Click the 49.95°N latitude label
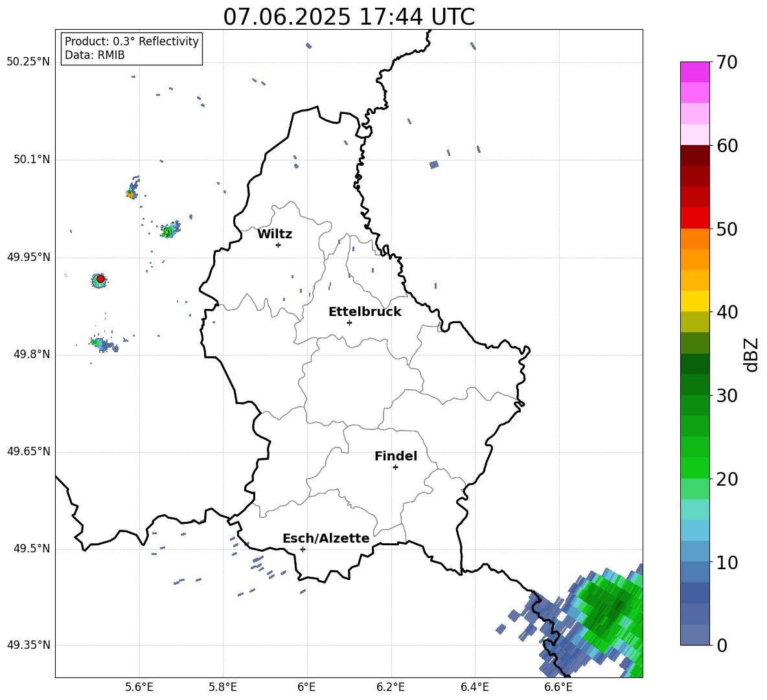The image size is (767, 700). (29, 257)
